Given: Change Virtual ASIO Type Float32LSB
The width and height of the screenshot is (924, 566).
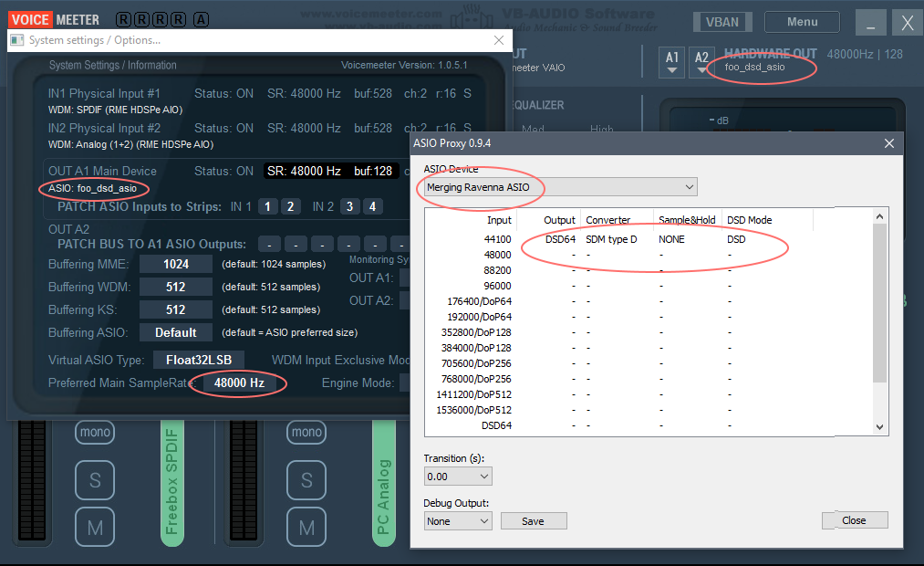Looking at the screenshot, I should tap(199, 361).
